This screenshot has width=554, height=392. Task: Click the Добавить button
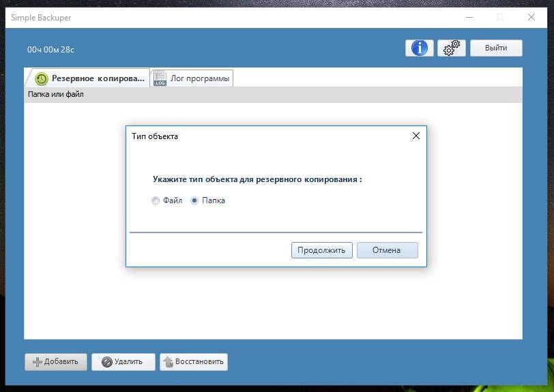(x=56, y=362)
